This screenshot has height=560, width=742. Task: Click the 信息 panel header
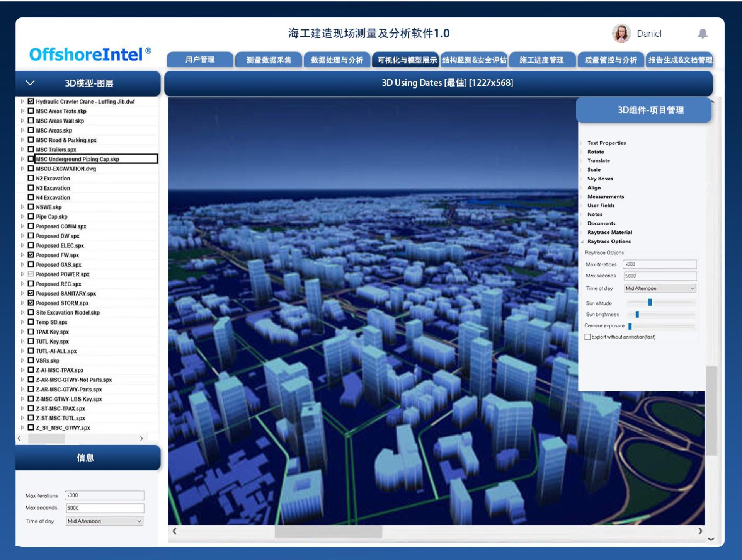pos(88,458)
